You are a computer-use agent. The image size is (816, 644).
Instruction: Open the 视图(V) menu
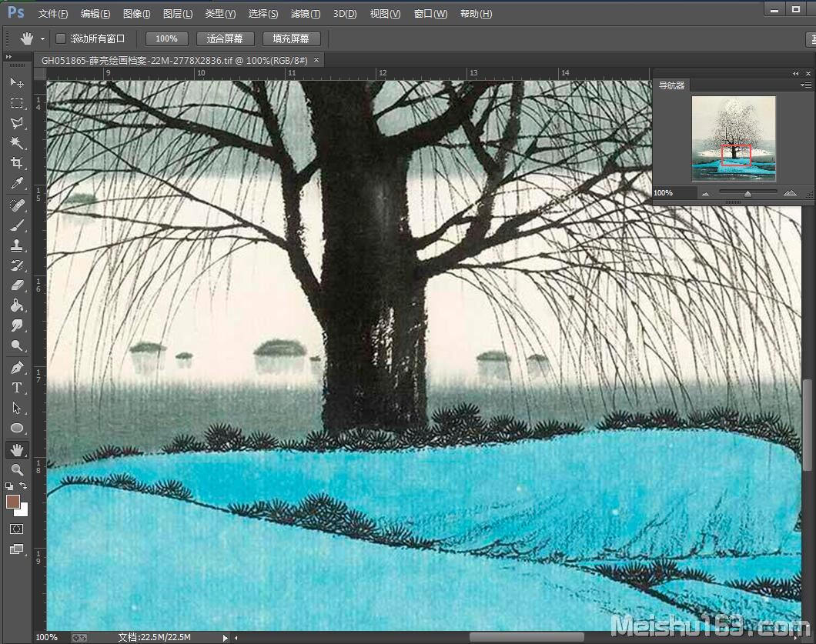coord(385,14)
